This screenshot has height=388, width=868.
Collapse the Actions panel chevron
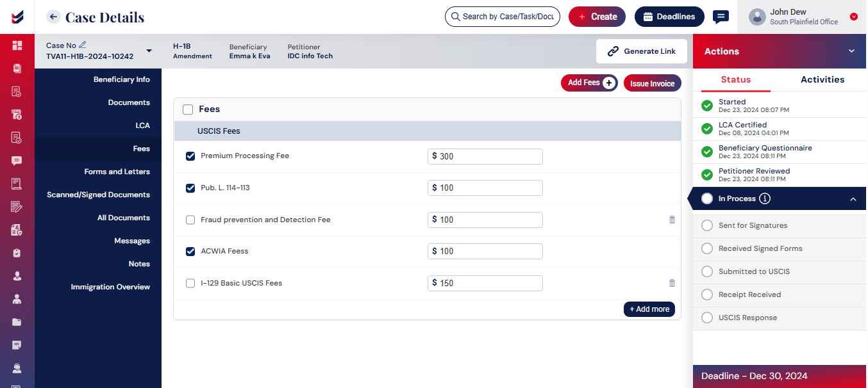click(x=851, y=51)
